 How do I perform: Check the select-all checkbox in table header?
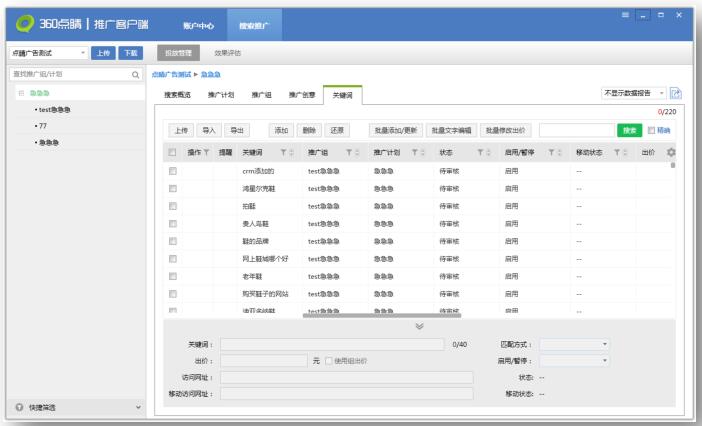[173, 152]
